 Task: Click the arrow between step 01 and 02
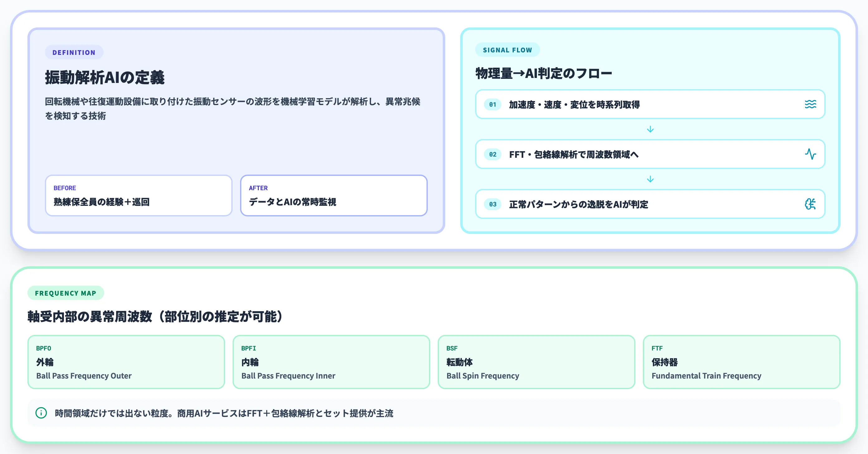click(650, 129)
